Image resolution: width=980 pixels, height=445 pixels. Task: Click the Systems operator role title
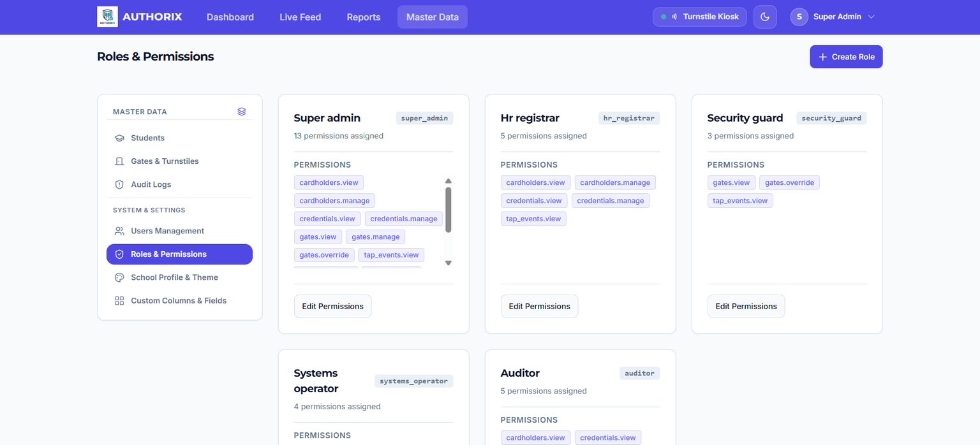click(316, 381)
